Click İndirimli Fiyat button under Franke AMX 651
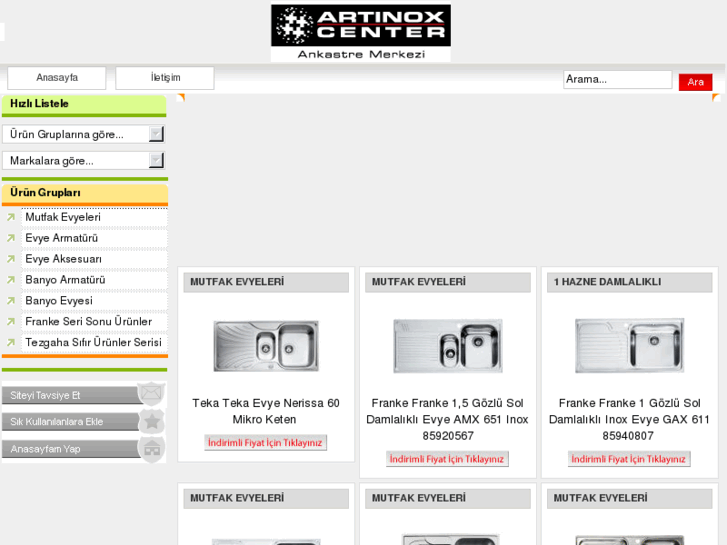 (x=447, y=459)
